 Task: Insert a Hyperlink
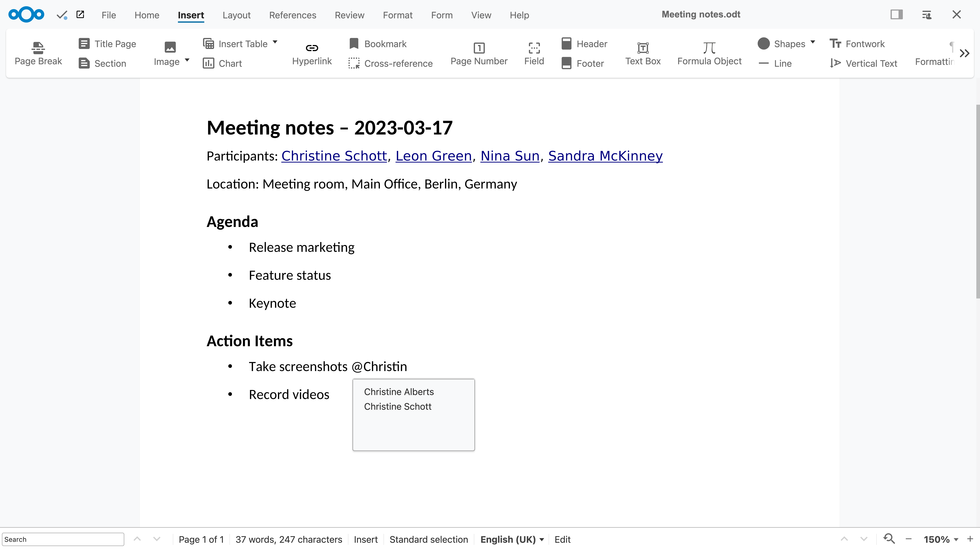coord(312,53)
